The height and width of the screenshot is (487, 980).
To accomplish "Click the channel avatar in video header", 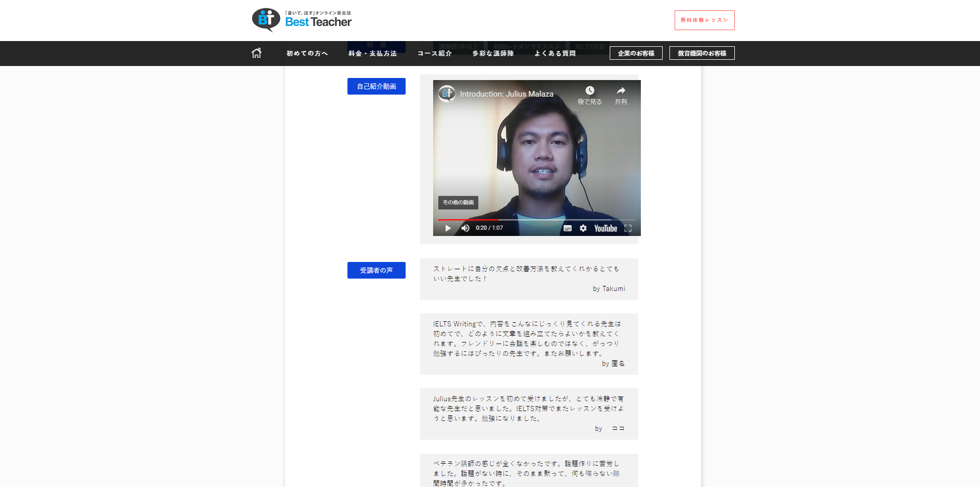I will (x=447, y=94).
